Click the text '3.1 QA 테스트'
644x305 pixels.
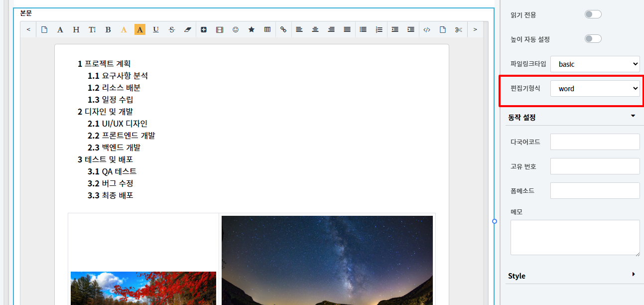pyautogui.click(x=112, y=171)
